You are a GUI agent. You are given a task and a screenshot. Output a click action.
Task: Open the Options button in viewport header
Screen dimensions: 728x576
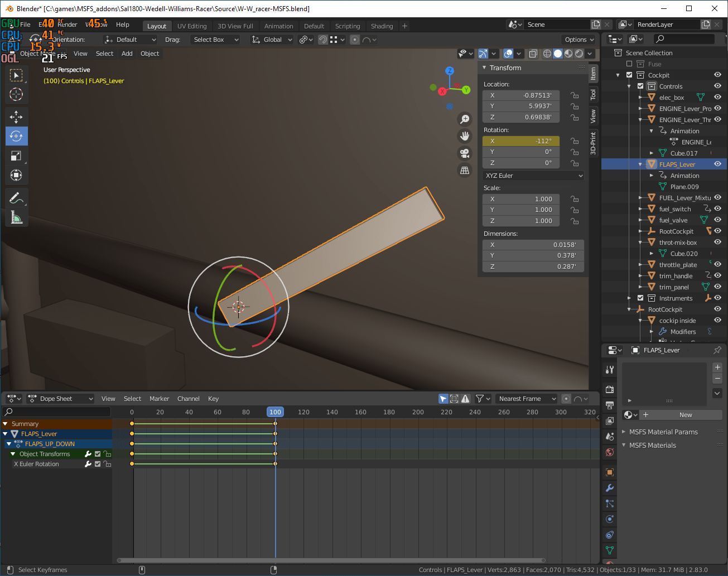(579, 40)
